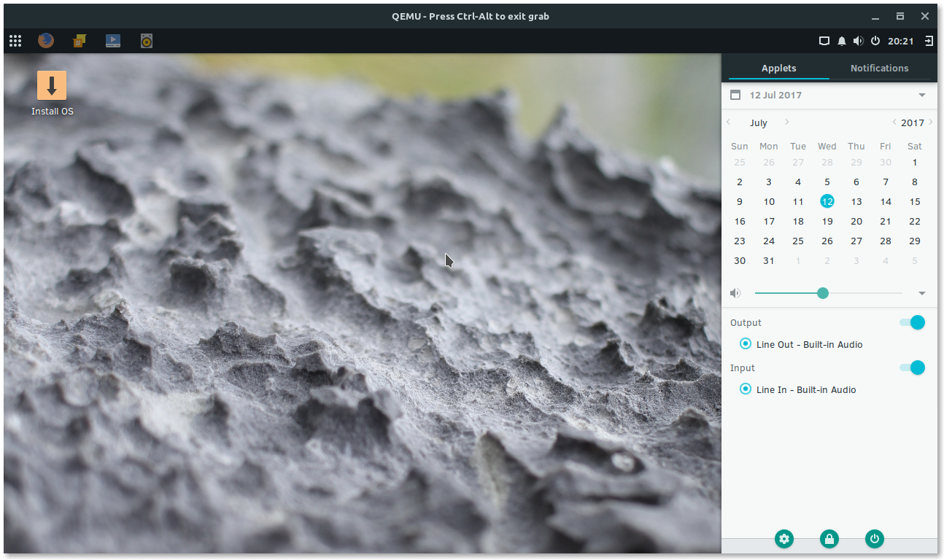This screenshot has height=560, width=944.
Task: Select July 1 in the calendar
Action: click(x=915, y=163)
